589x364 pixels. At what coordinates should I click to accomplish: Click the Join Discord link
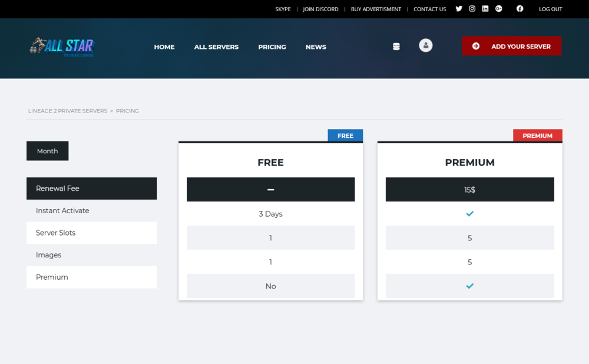pyautogui.click(x=320, y=9)
